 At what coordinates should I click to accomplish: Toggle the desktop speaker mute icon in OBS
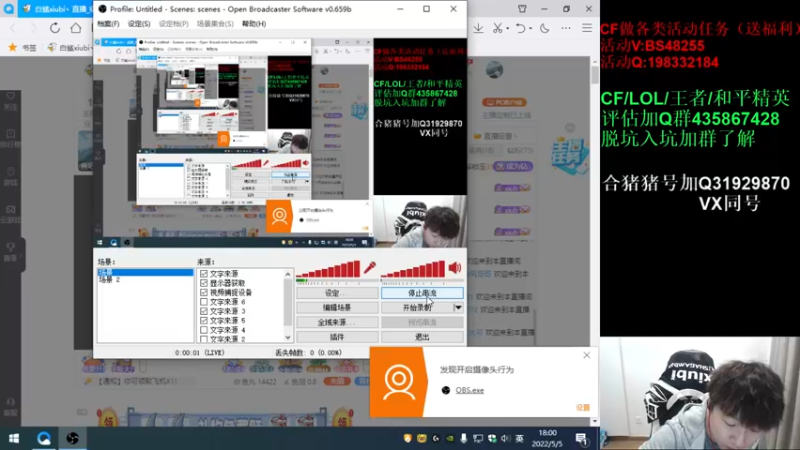tap(455, 267)
